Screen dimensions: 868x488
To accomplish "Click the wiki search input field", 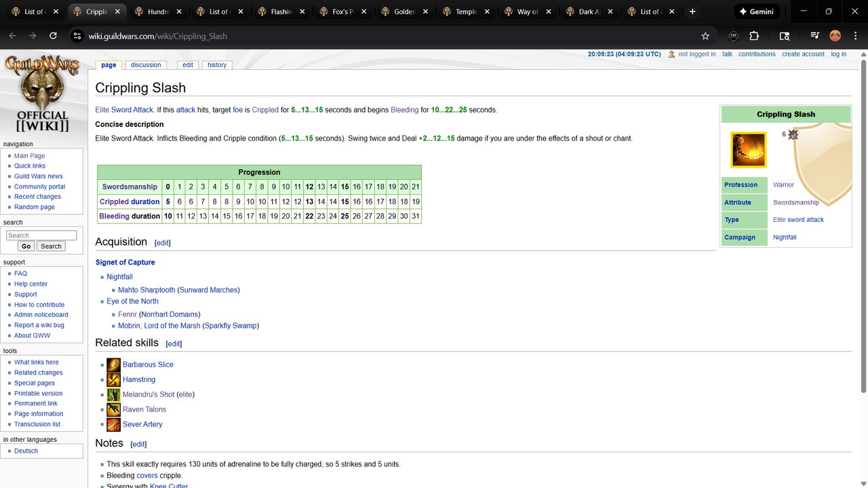I will 41,236.
